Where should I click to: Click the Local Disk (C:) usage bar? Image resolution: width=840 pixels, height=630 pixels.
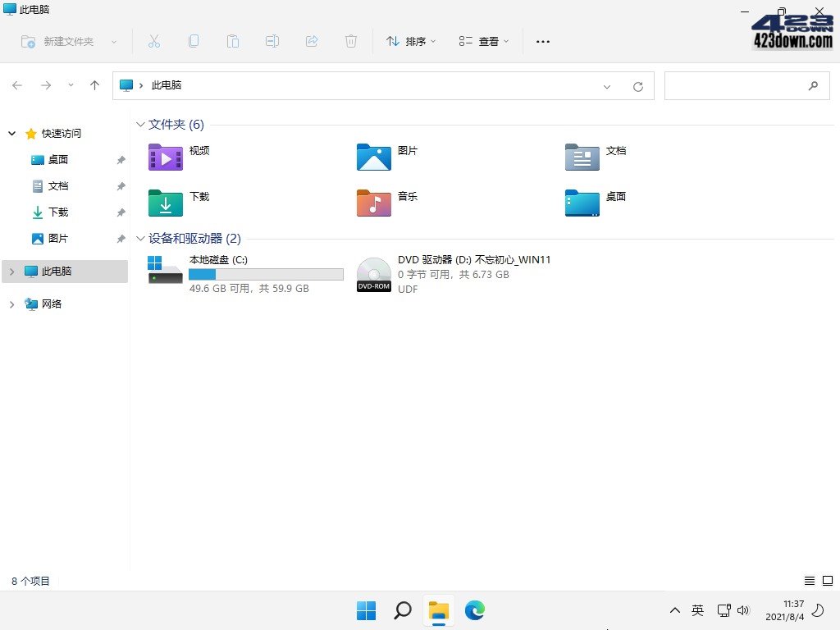pos(266,275)
